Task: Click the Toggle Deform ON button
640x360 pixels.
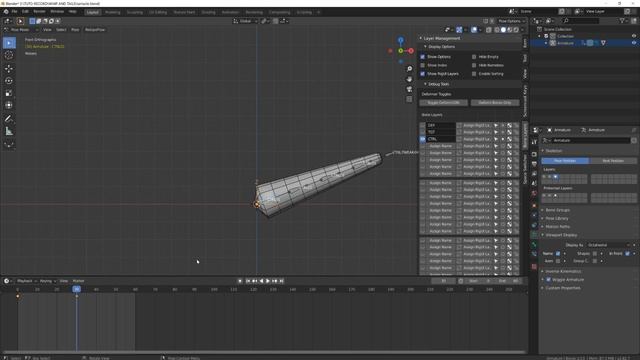Action: tap(444, 103)
